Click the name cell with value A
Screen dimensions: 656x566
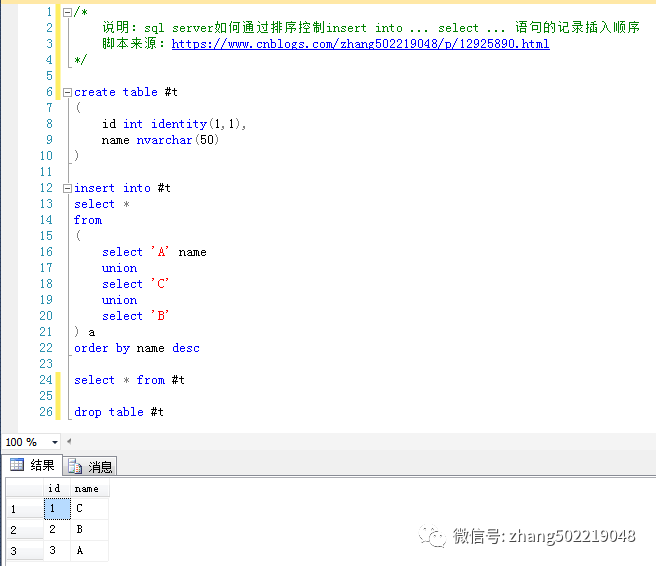[x=90, y=551]
